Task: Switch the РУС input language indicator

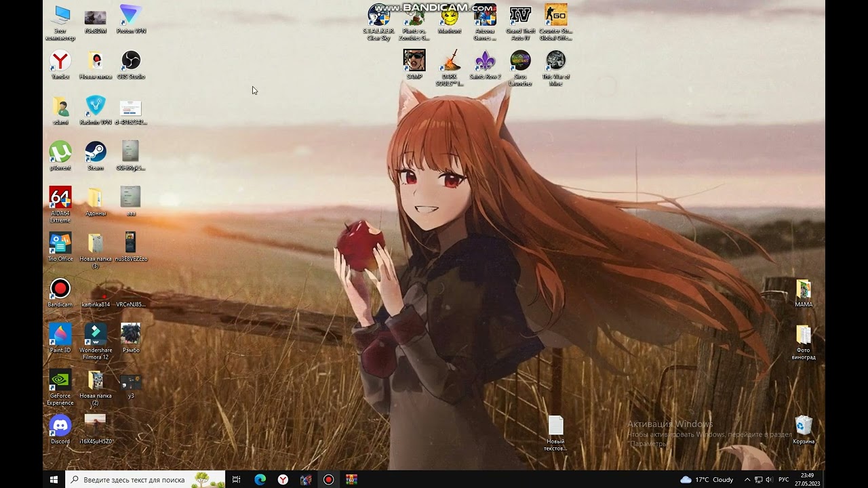Action: 784,479
